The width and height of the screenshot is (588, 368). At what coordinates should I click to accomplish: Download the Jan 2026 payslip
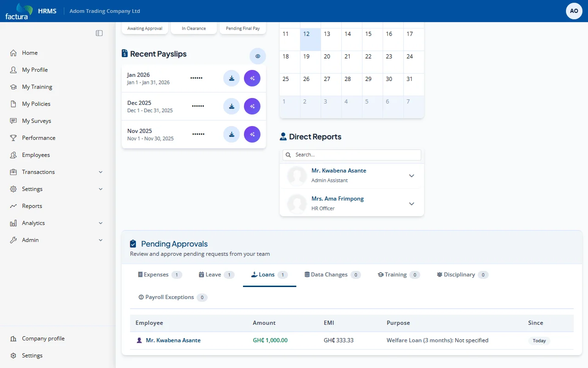pyautogui.click(x=232, y=78)
